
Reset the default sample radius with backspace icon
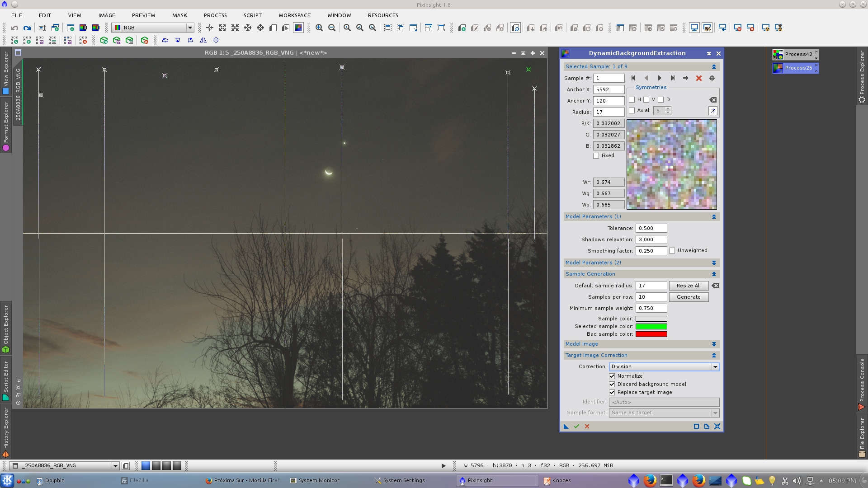coord(715,286)
